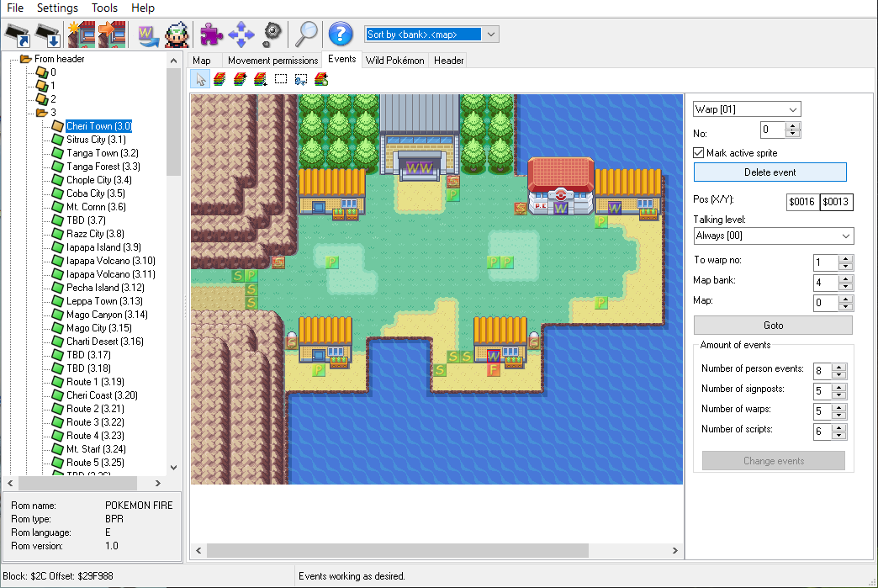
Task: Select the dashed rectangle selection tool
Action: pos(281,79)
